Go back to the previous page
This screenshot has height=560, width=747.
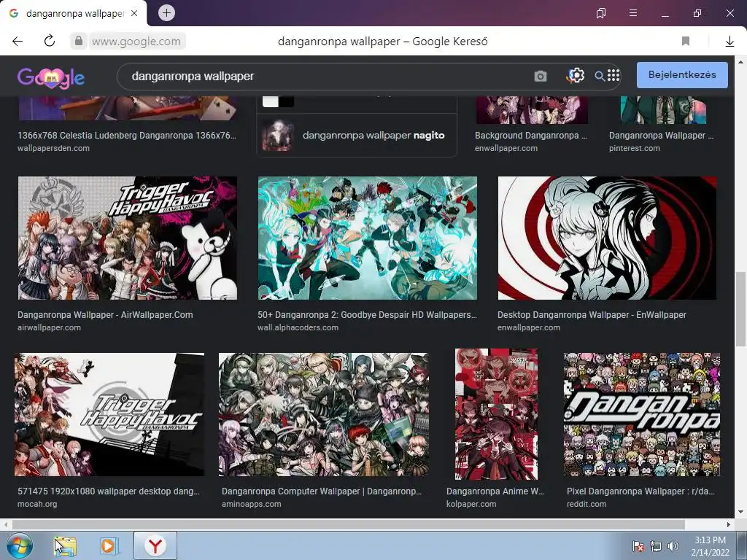click(18, 42)
